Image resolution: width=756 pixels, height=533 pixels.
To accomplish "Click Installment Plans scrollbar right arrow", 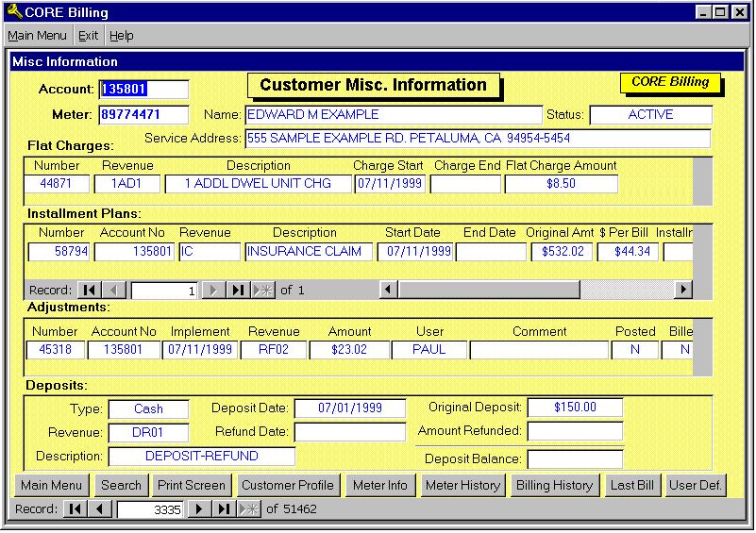I will 683,290.
